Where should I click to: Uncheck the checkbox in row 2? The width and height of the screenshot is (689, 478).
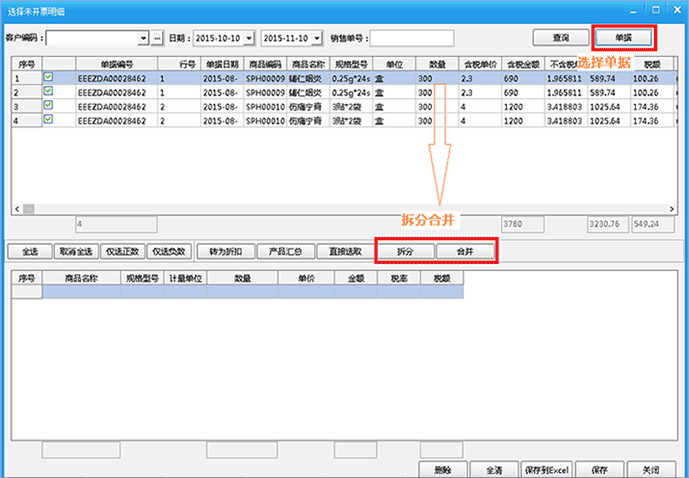tap(47, 91)
